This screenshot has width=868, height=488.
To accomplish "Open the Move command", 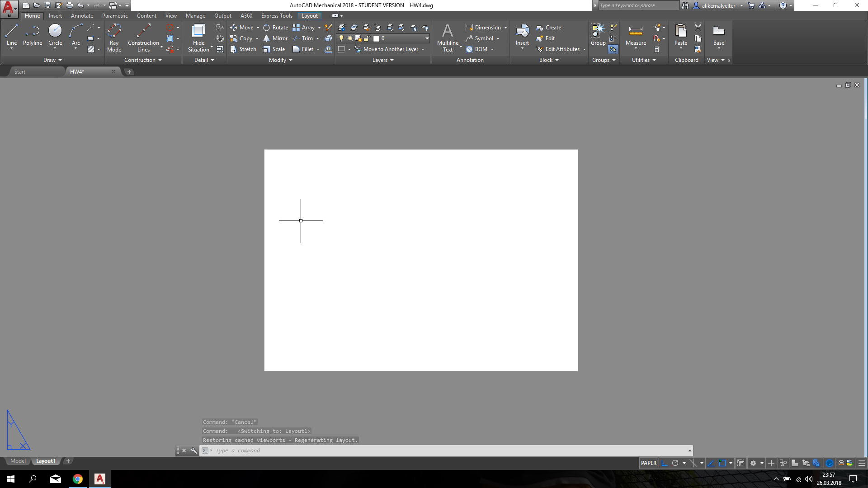I will (x=244, y=28).
